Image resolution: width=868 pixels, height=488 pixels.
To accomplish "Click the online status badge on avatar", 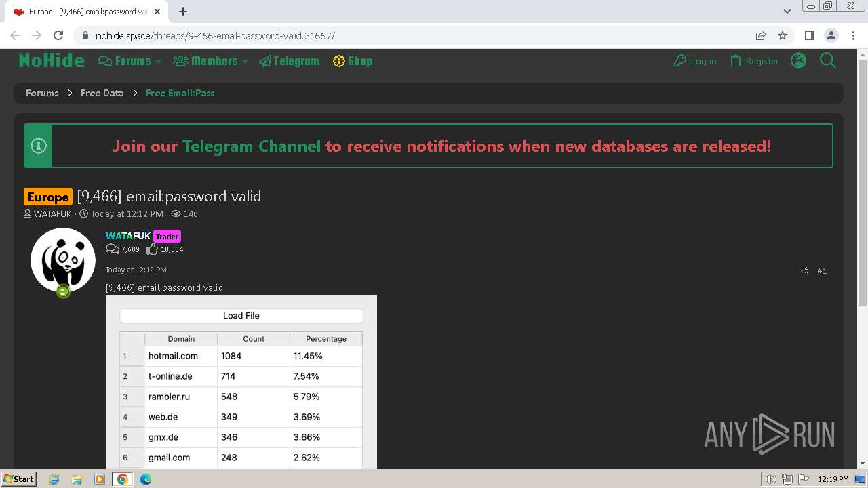I will point(63,291).
